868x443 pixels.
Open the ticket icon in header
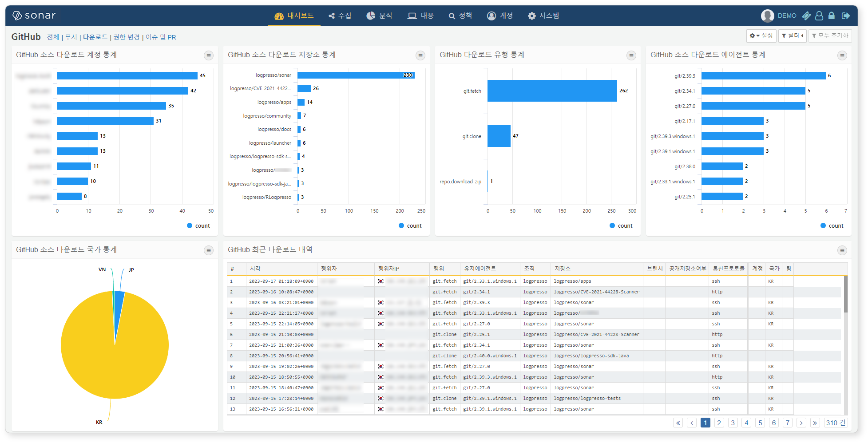coord(806,16)
